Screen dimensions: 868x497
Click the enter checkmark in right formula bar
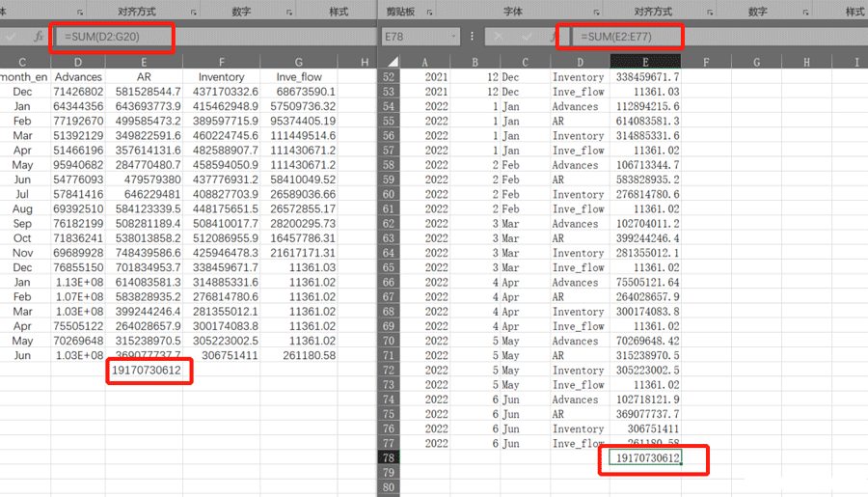click(526, 37)
